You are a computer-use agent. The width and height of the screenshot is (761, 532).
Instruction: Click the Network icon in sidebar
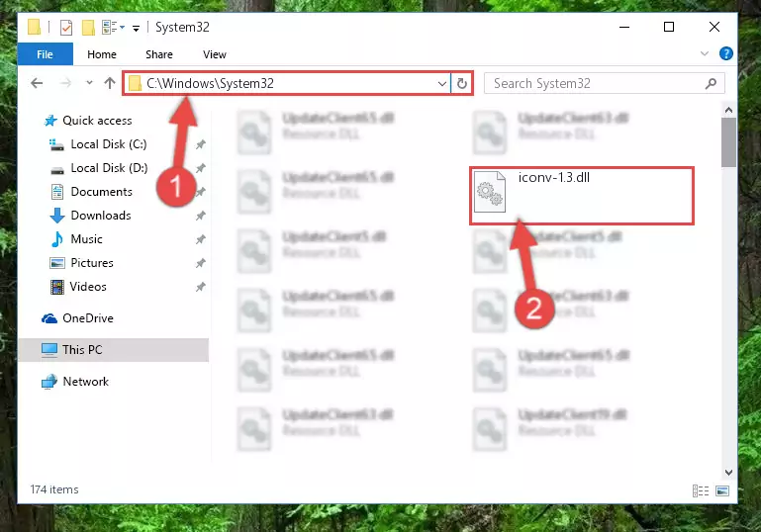[49, 382]
